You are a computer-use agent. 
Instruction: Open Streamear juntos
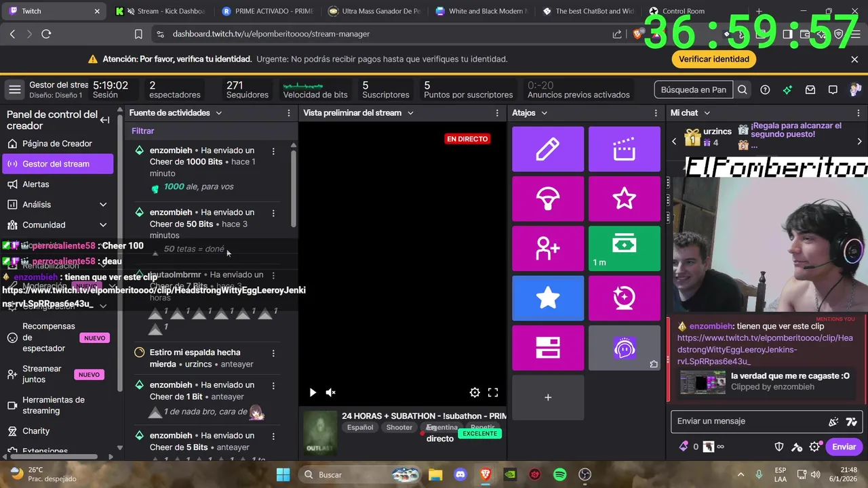pos(58,374)
